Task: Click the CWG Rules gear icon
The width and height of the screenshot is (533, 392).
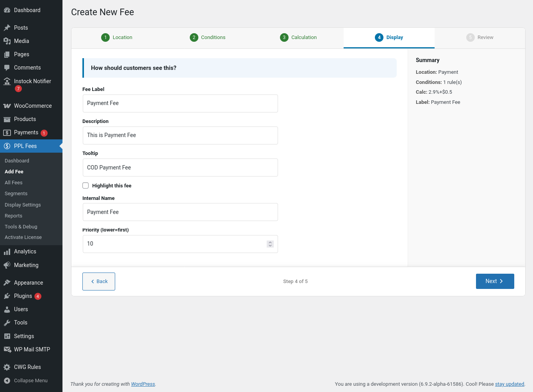Action: 7,367
